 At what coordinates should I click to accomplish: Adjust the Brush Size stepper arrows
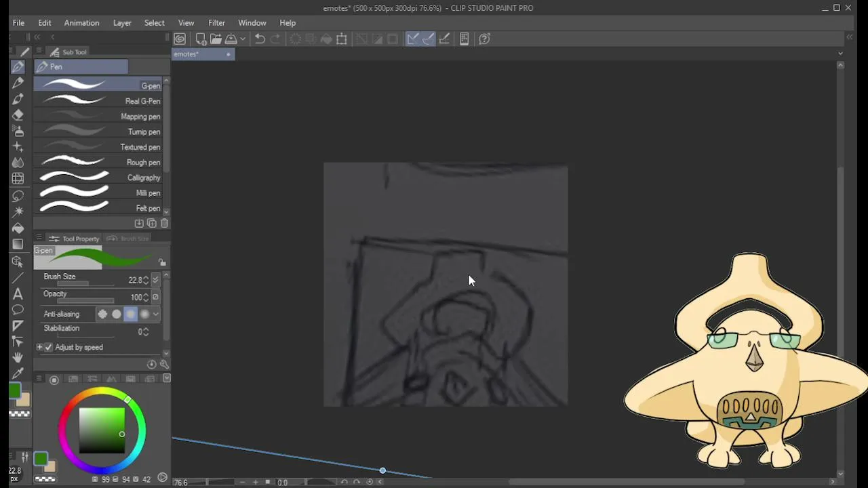click(x=145, y=280)
